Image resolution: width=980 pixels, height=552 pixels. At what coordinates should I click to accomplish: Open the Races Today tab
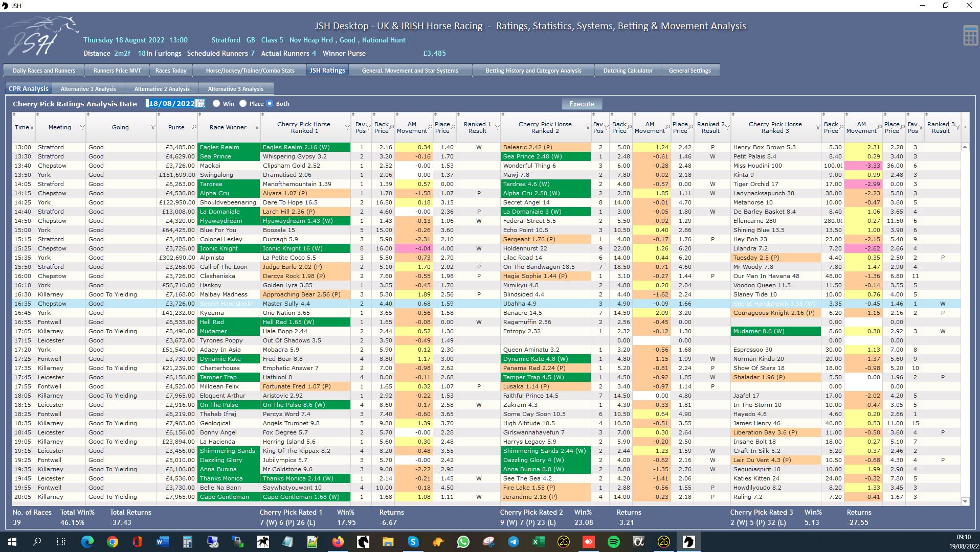point(171,71)
